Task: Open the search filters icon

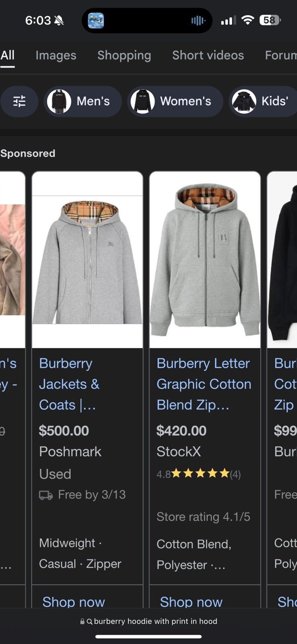Action: point(19,101)
